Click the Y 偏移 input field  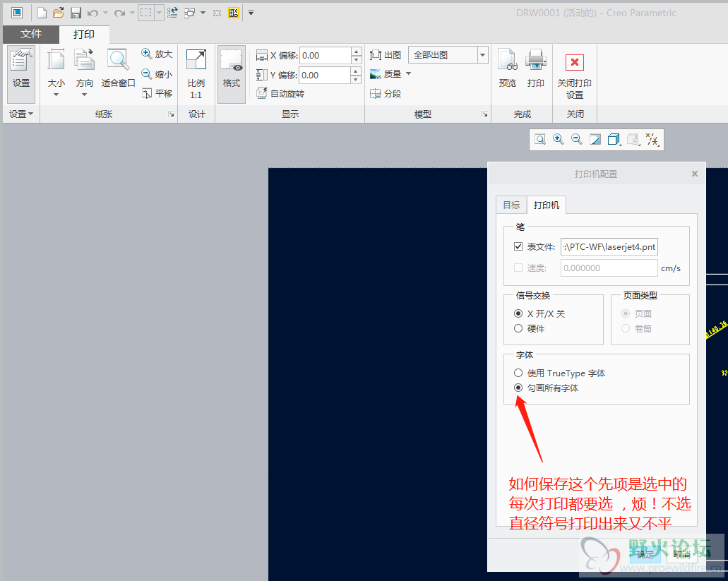(x=325, y=75)
